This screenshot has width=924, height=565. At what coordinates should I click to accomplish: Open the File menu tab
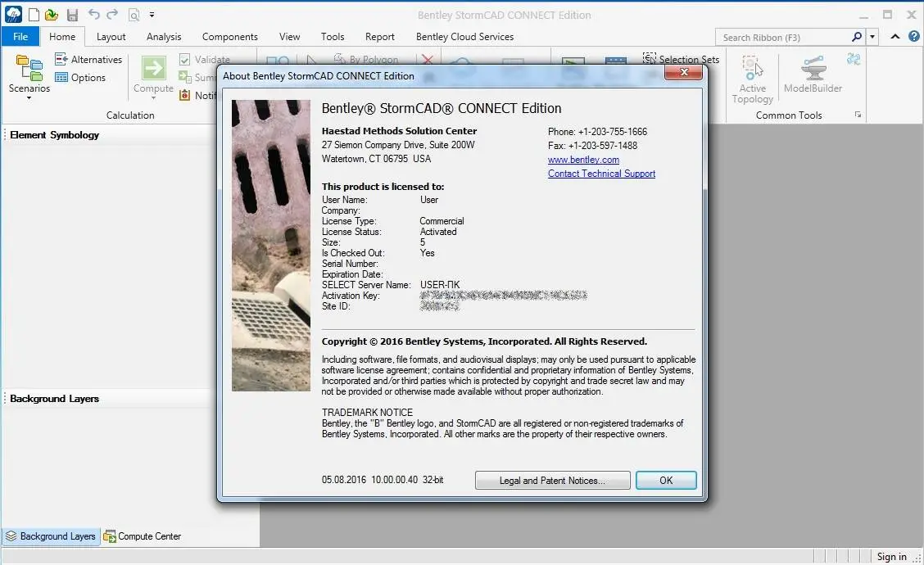tap(20, 37)
